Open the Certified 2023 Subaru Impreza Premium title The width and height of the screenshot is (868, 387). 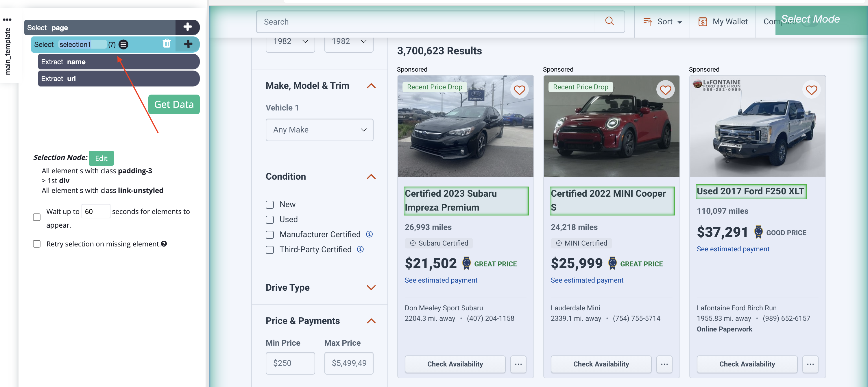(466, 200)
